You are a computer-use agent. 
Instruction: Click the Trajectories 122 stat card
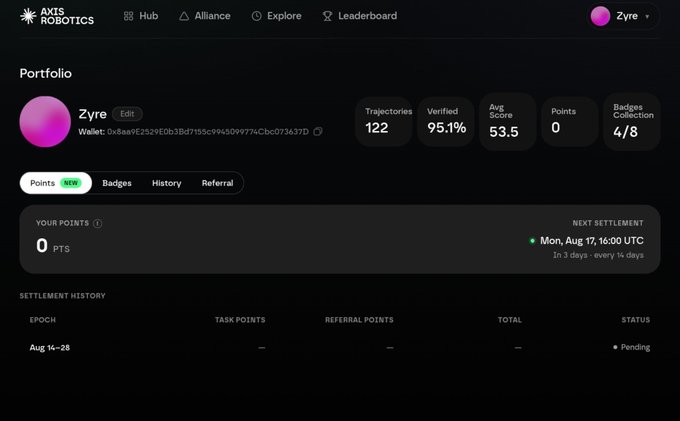384,121
